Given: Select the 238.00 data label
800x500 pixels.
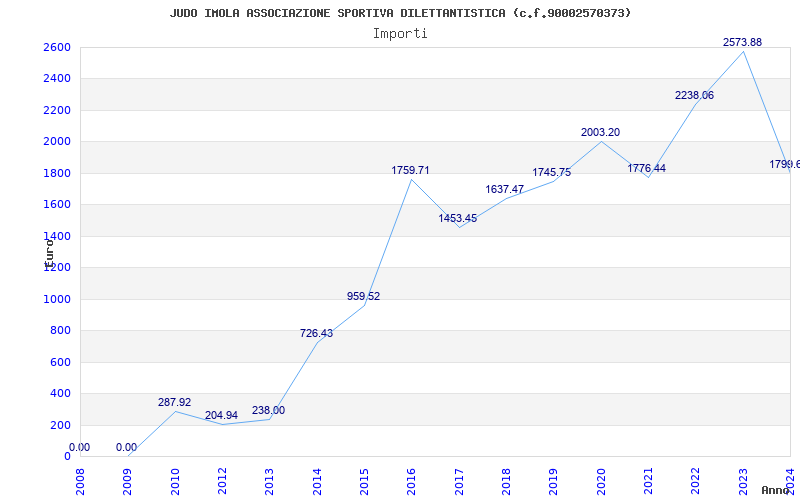Looking at the screenshot, I should (x=268, y=411).
